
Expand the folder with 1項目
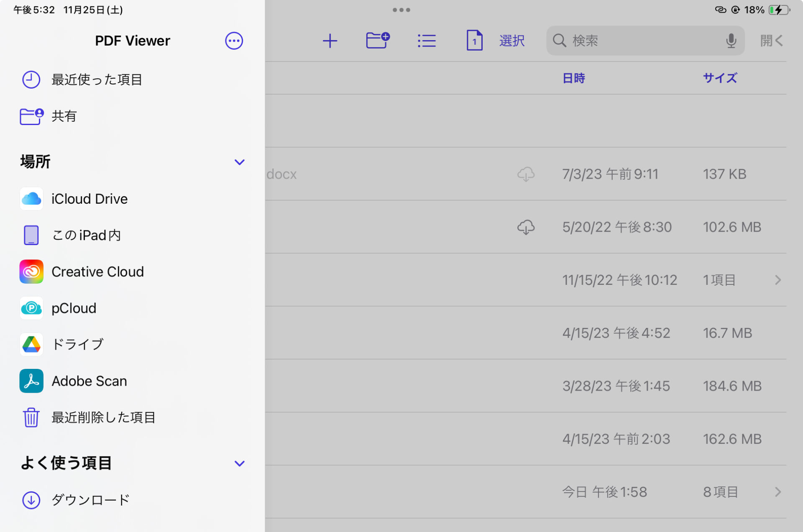pos(777,280)
